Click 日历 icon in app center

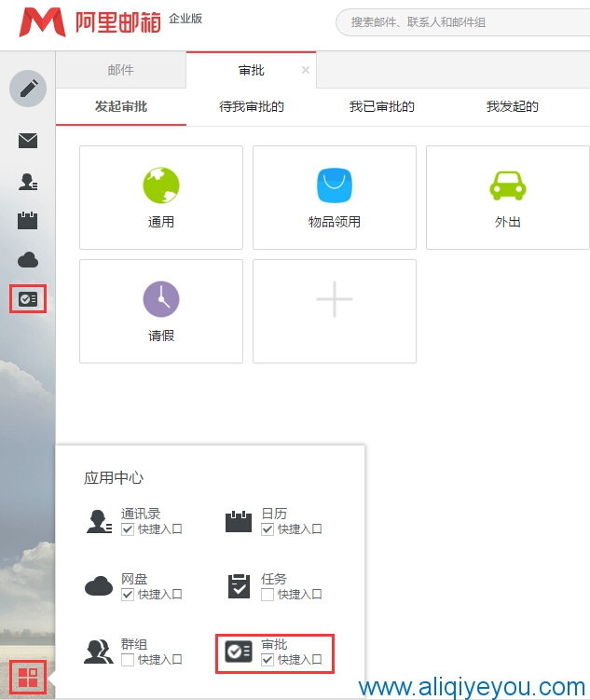pos(239,521)
